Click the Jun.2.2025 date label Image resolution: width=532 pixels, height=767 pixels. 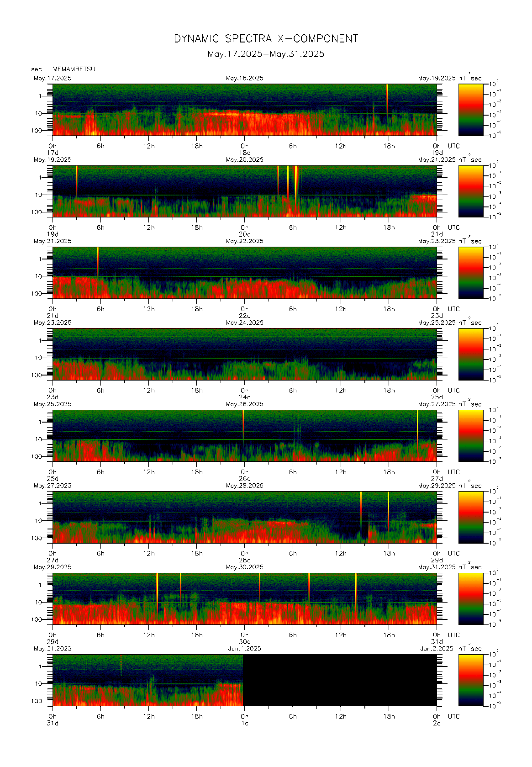coord(437,649)
